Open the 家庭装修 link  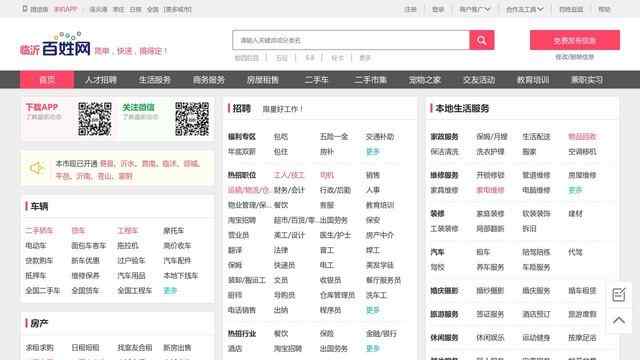(x=490, y=213)
